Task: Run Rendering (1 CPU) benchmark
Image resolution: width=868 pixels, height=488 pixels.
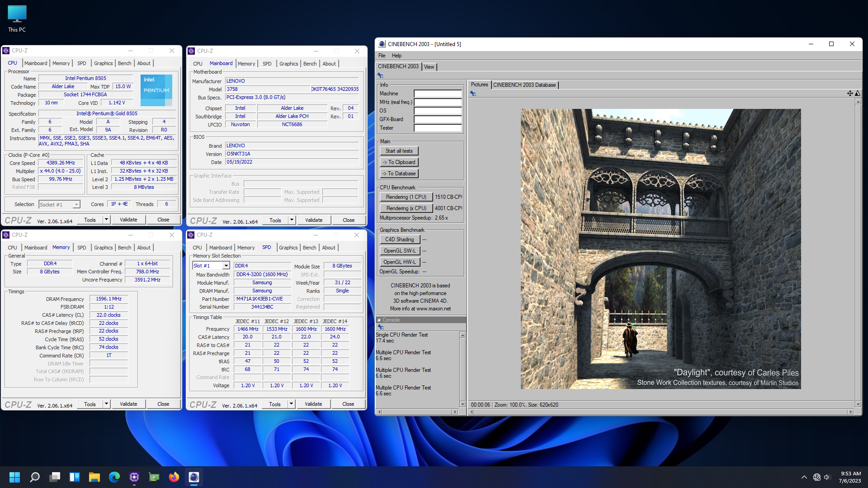Action: click(x=406, y=197)
